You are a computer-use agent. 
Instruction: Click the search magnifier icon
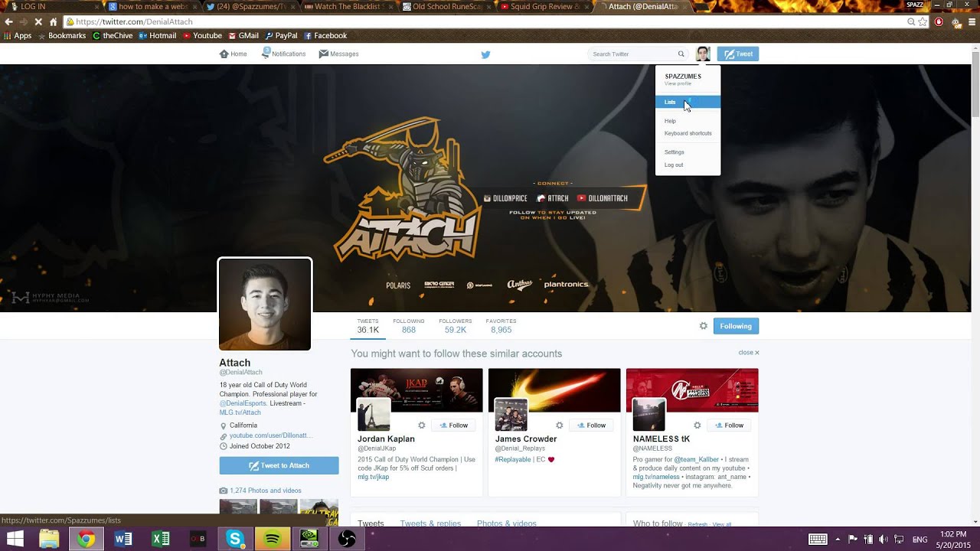tap(681, 54)
